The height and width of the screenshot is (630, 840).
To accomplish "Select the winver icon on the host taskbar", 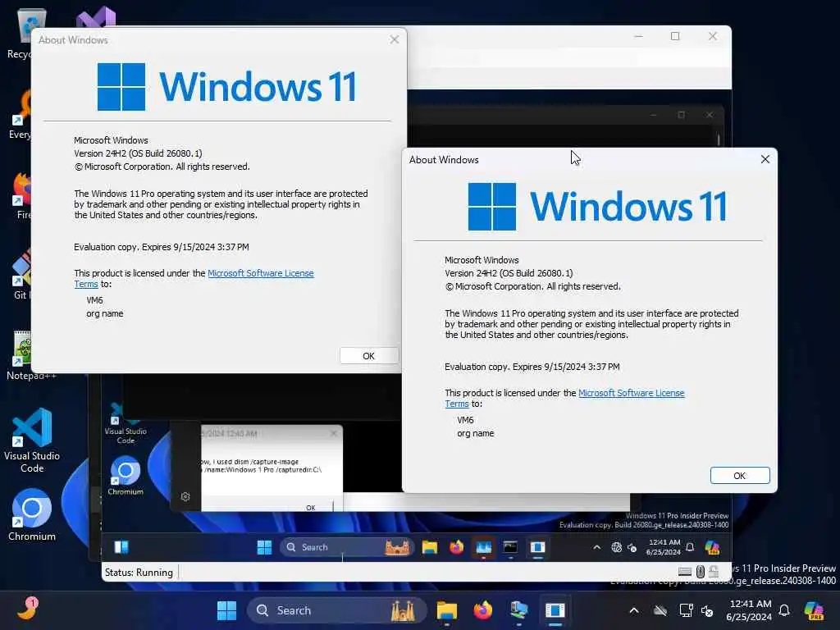I will pos(555,610).
